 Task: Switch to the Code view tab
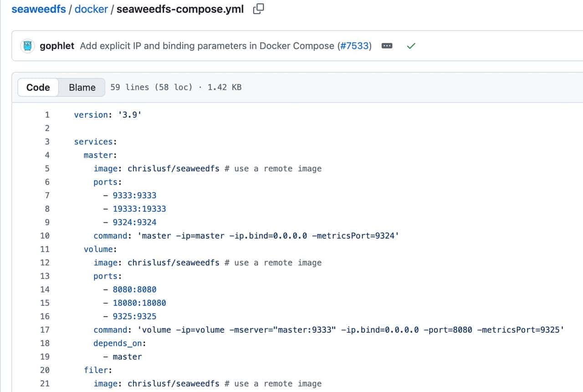coord(38,87)
